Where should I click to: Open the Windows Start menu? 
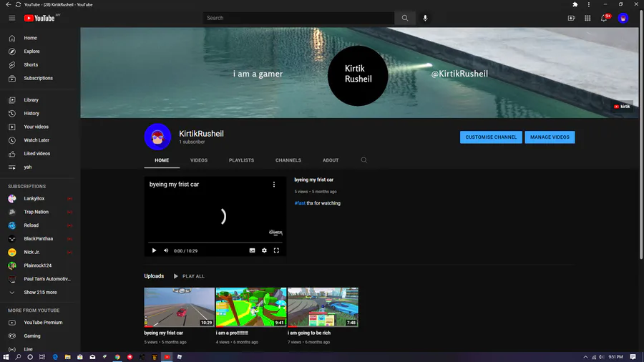tap(6, 357)
